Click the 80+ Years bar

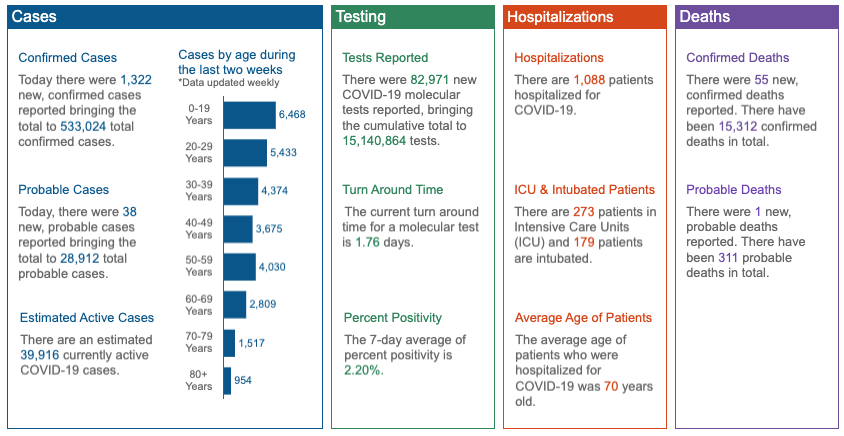click(228, 381)
